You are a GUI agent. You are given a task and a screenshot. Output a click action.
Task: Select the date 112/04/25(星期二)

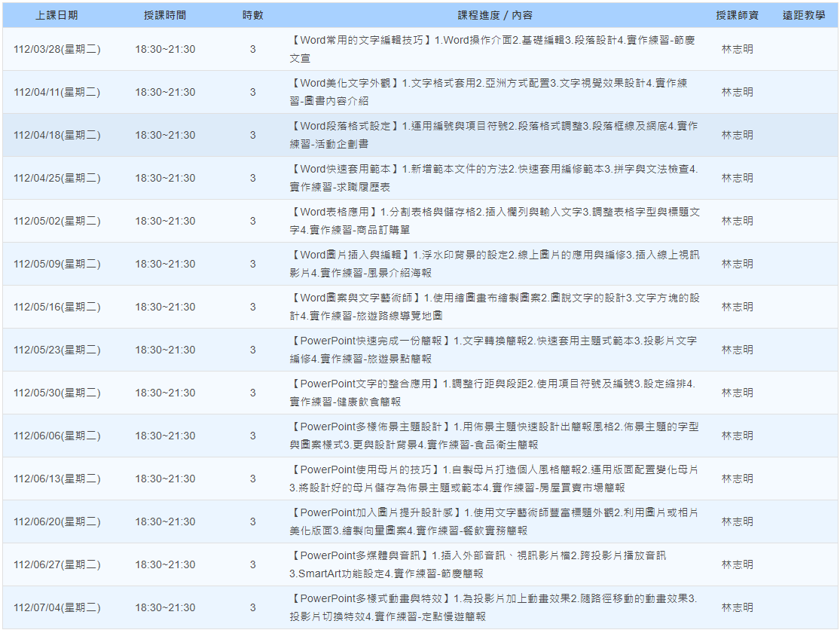point(57,178)
